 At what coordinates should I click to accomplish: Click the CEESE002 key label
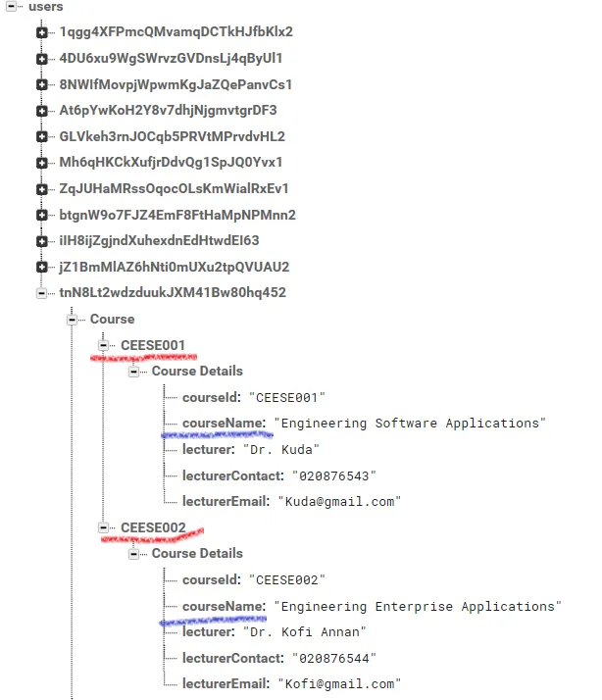pos(153,527)
